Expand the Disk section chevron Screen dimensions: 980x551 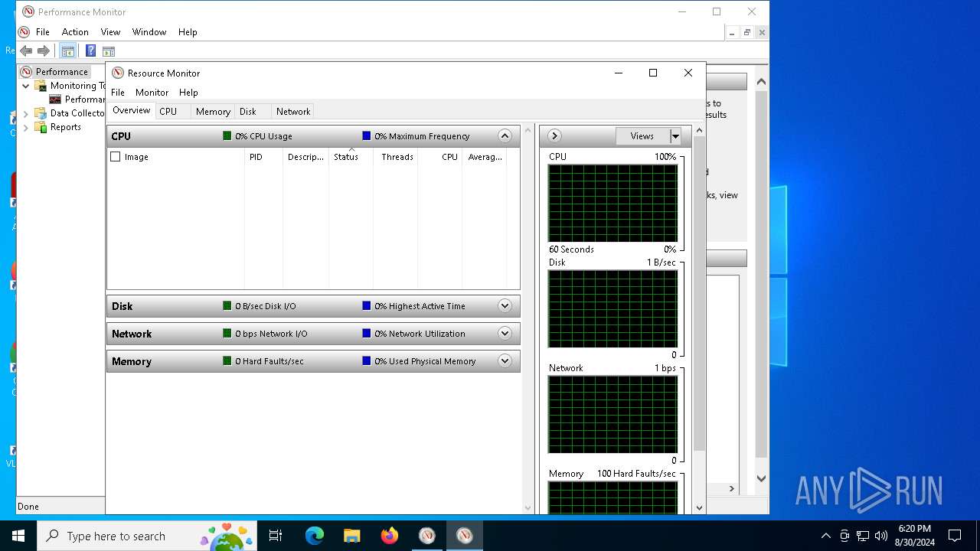[x=505, y=306]
